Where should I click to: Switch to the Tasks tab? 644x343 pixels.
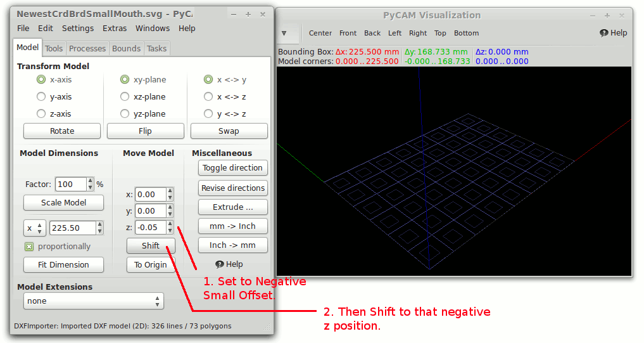(156, 49)
